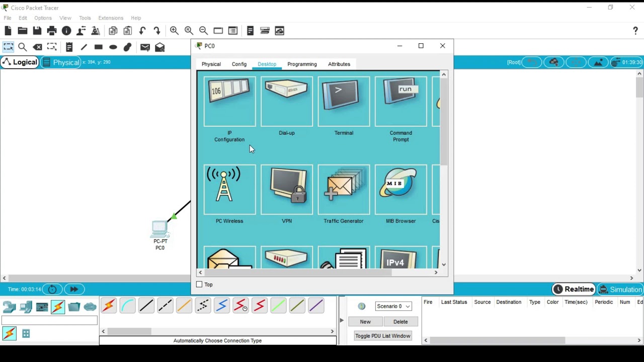Choose the Serial DCE cable with clock
The height and width of the screenshot is (362, 644).
240,306
